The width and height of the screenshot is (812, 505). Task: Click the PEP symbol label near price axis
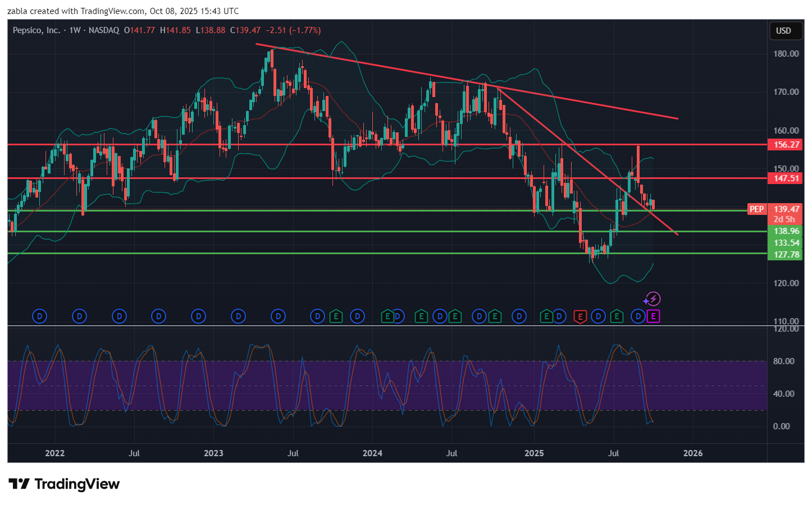point(756,209)
